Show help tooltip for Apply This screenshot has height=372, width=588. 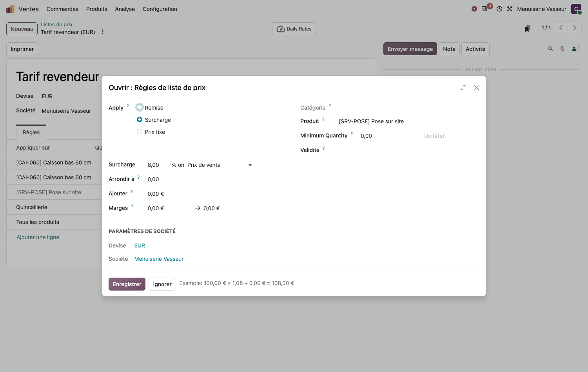coord(128,106)
